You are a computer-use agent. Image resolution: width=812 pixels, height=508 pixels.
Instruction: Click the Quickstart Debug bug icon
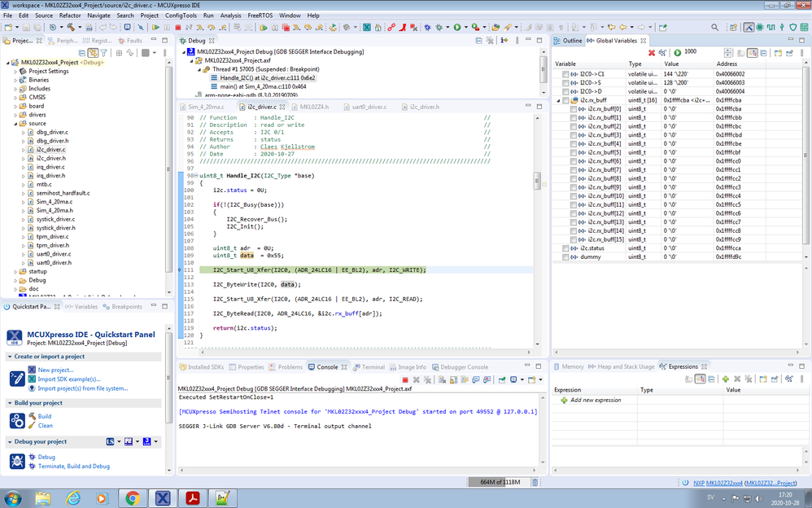(17, 462)
